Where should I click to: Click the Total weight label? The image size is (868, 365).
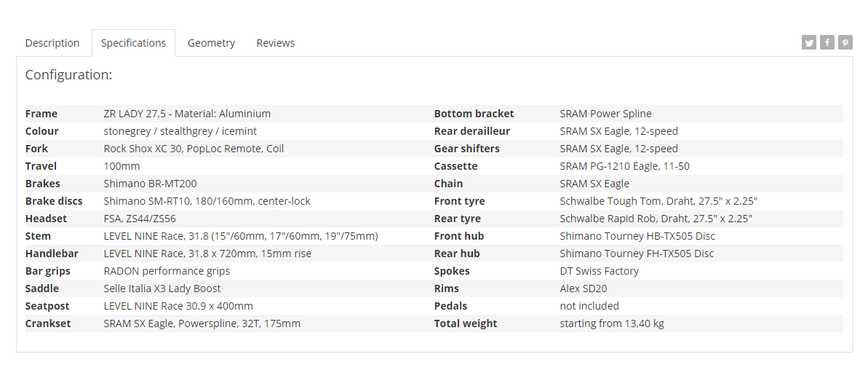point(466,323)
